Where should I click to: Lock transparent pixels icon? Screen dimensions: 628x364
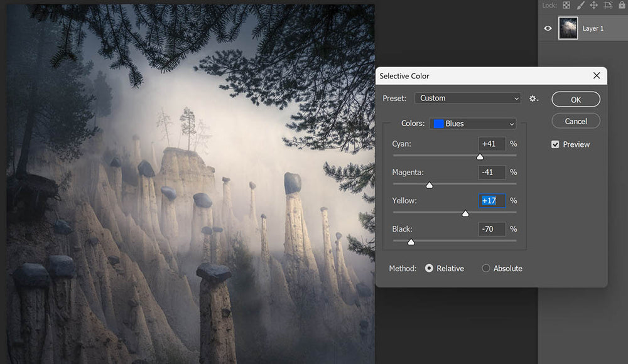[x=566, y=5]
